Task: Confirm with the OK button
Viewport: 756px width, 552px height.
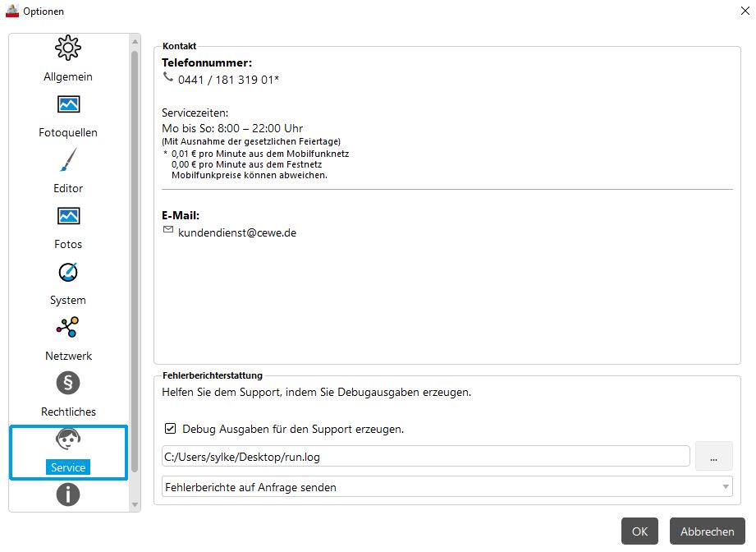Action: (639, 531)
